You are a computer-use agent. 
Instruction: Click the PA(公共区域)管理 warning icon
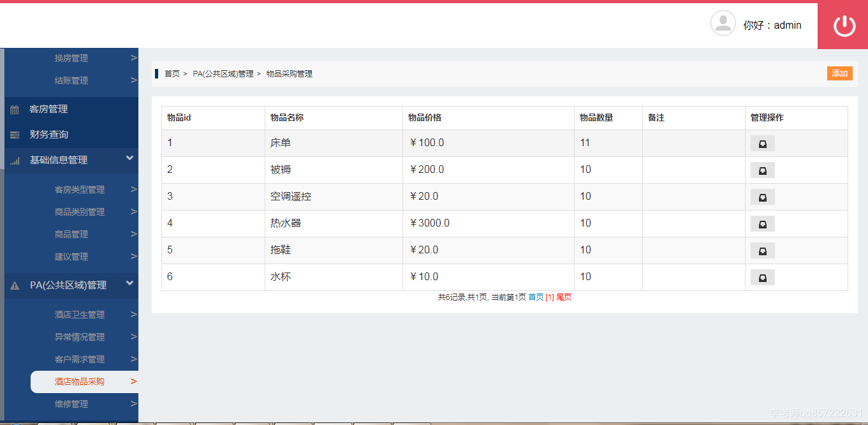tap(14, 285)
